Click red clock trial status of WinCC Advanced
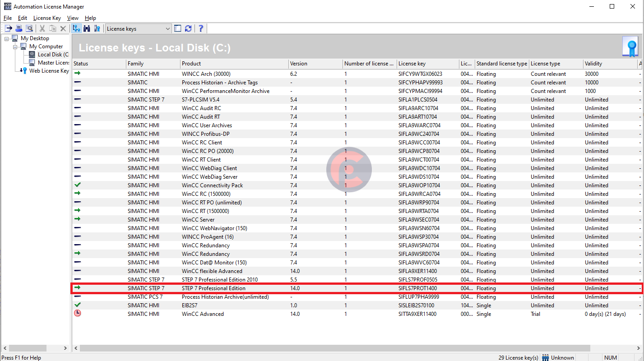 pos(77,313)
